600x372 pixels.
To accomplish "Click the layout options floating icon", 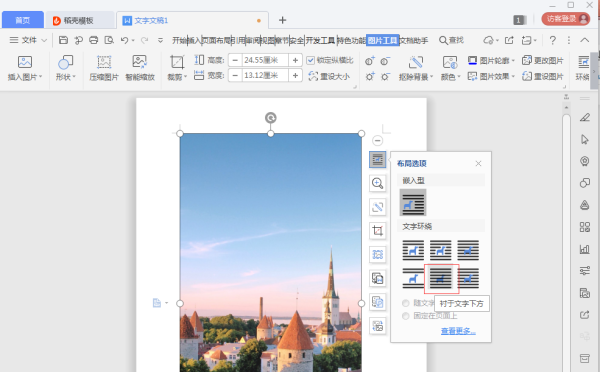I will coord(378,160).
